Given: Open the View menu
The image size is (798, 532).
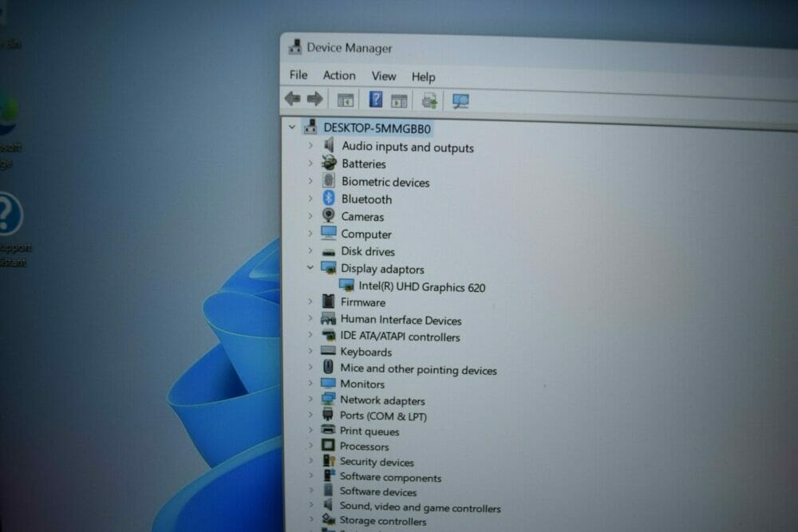Looking at the screenshot, I should coord(384,77).
